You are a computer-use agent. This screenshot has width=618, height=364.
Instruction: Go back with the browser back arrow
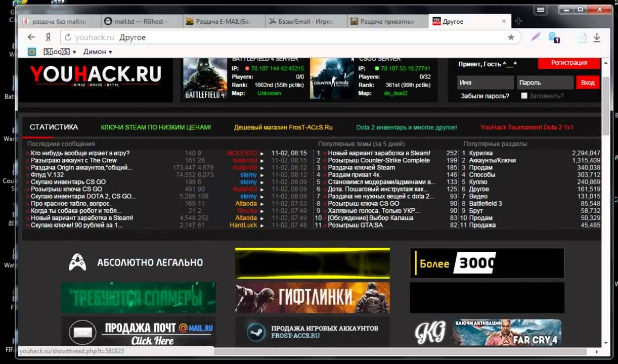[31, 37]
